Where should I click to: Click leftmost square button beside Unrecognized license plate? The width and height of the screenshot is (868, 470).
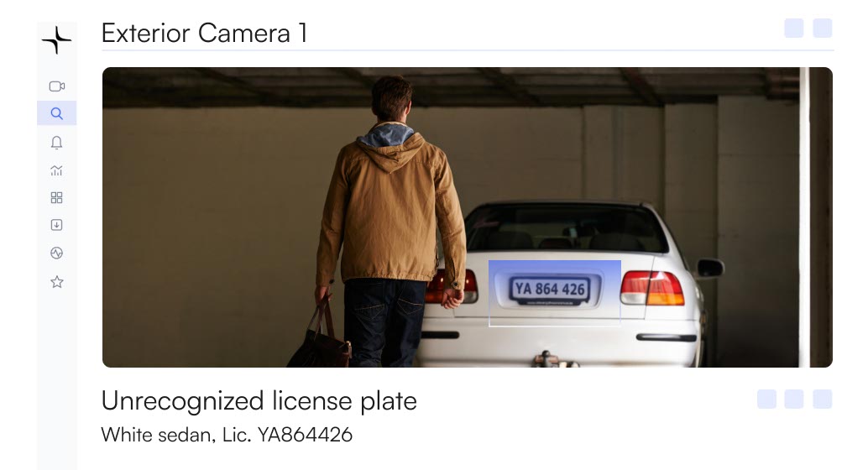(x=766, y=399)
